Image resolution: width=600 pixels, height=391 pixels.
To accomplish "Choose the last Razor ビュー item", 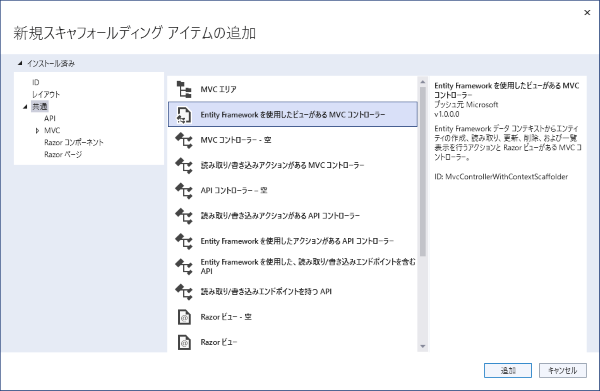I will (293, 342).
